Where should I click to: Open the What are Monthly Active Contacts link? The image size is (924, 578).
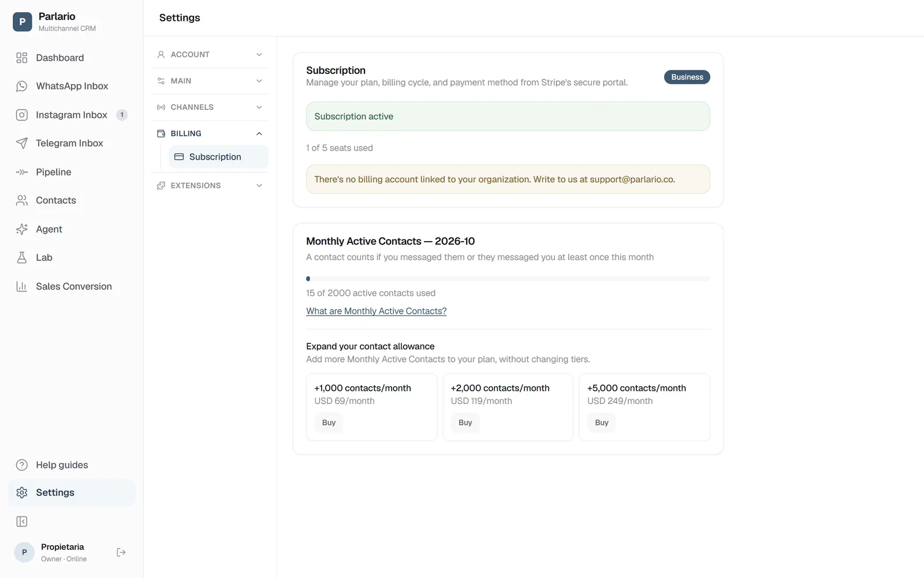tap(377, 311)
